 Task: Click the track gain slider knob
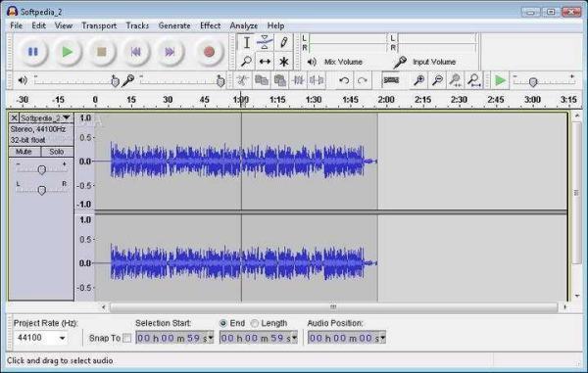[x=42, y=170]
